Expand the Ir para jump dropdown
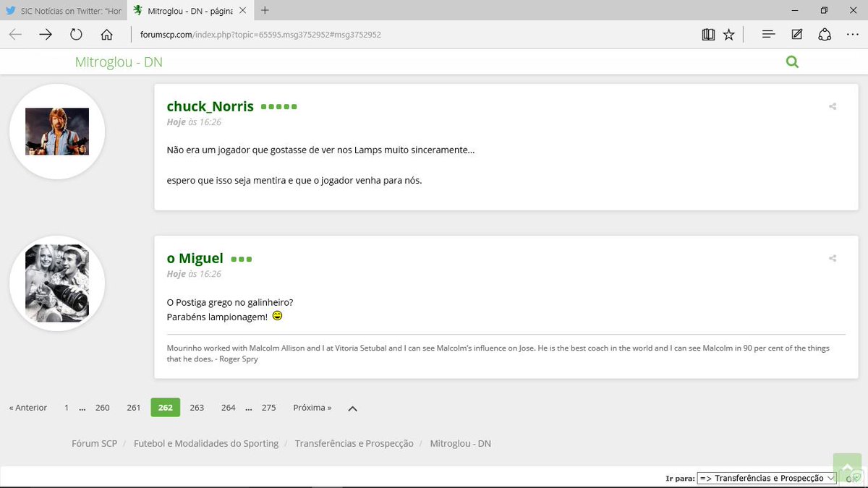868x488 pixels. tap(767, 478)
